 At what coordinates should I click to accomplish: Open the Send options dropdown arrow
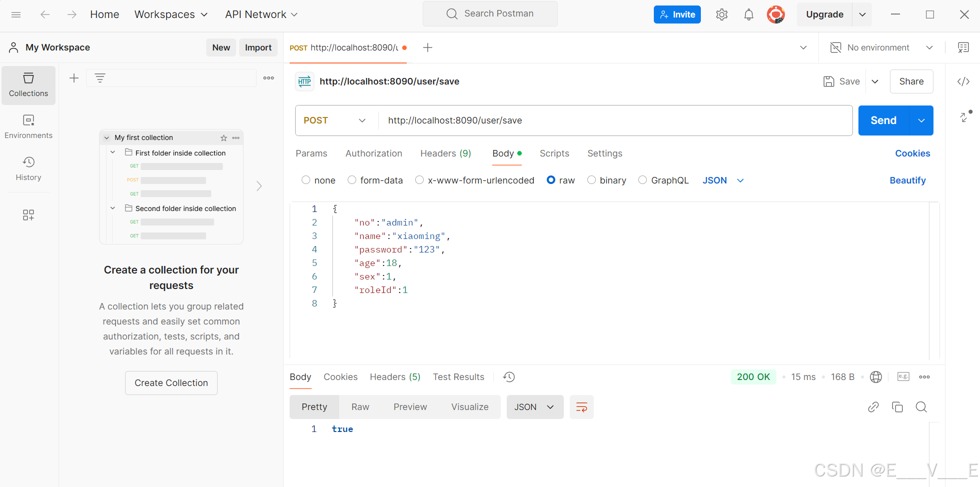coord(921,120)
